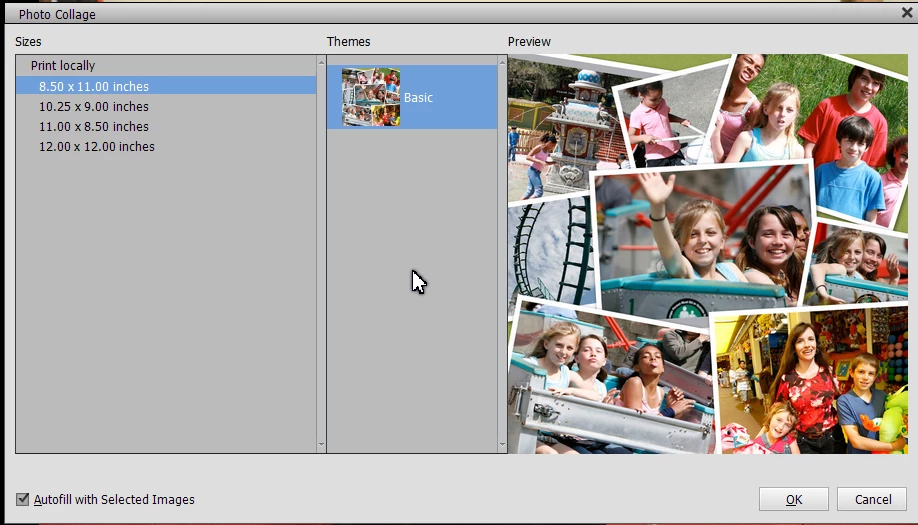Screen dimensions: 918x525
Task: Select 8.50 x 11.00 inches size
Action: click(166, 86)
